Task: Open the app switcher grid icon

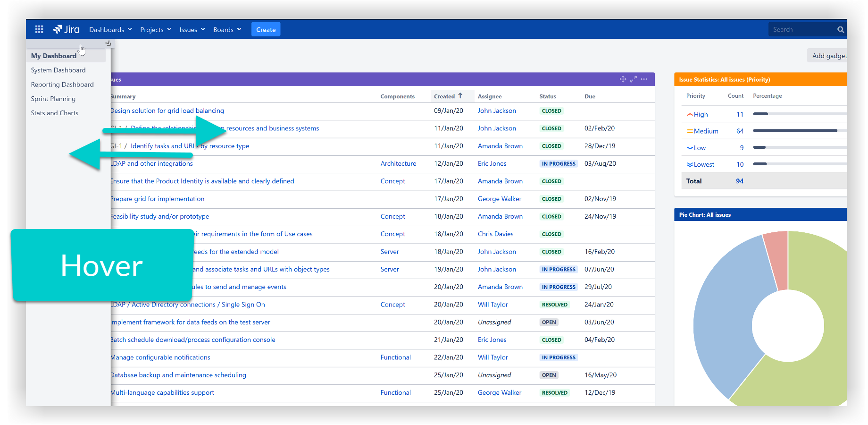Action: click(39, 29)
